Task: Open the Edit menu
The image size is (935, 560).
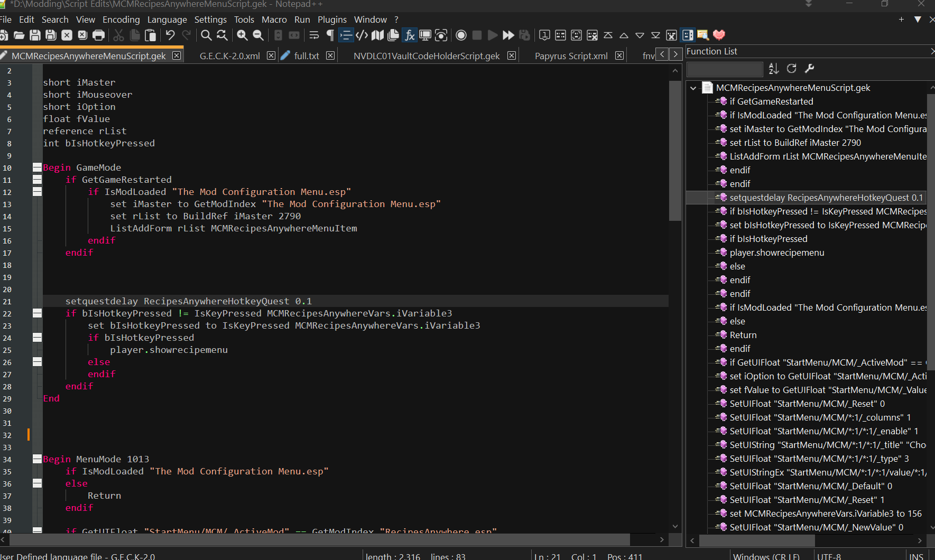Action: 26,20
